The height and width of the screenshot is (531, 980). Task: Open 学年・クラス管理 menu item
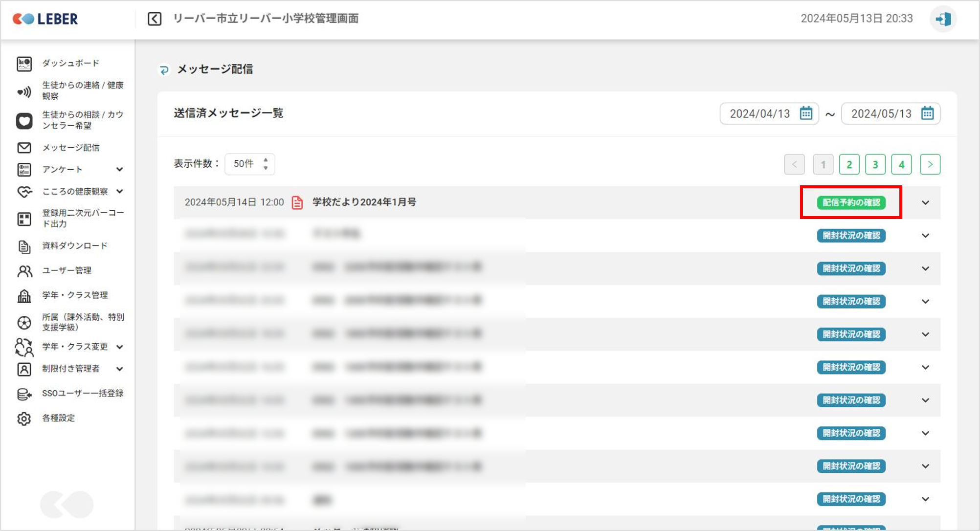[x=74, y=295]
